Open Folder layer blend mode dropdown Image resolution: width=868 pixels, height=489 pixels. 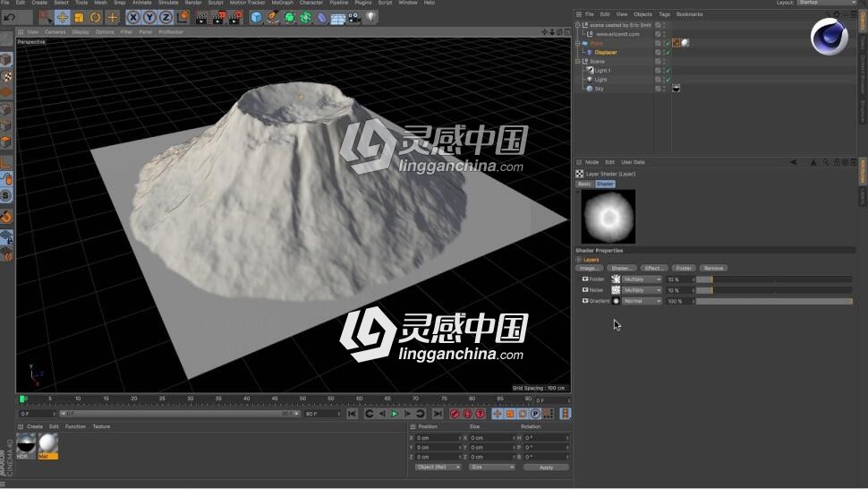pyautogui.click(x=642, y=279)
